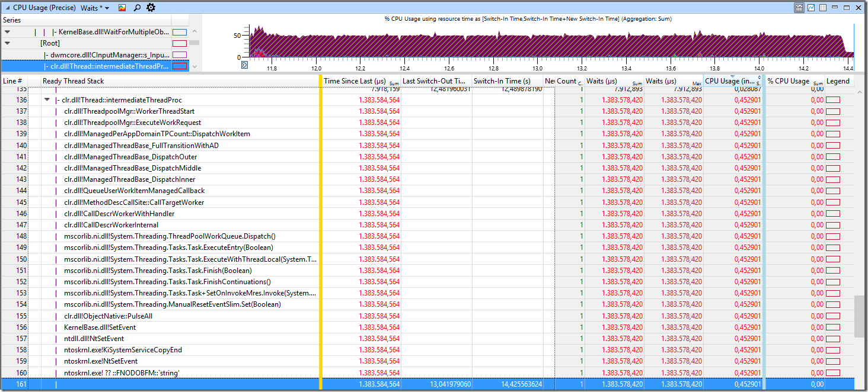Pick color swatch for KernelBase.dll!WaitForMultipleOb series

point(180,32)
